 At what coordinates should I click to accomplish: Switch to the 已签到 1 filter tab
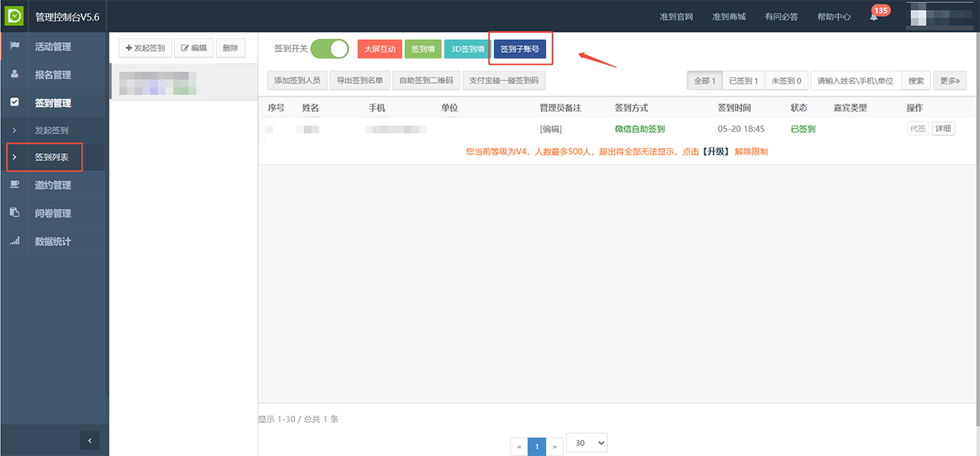coord(743,80)
